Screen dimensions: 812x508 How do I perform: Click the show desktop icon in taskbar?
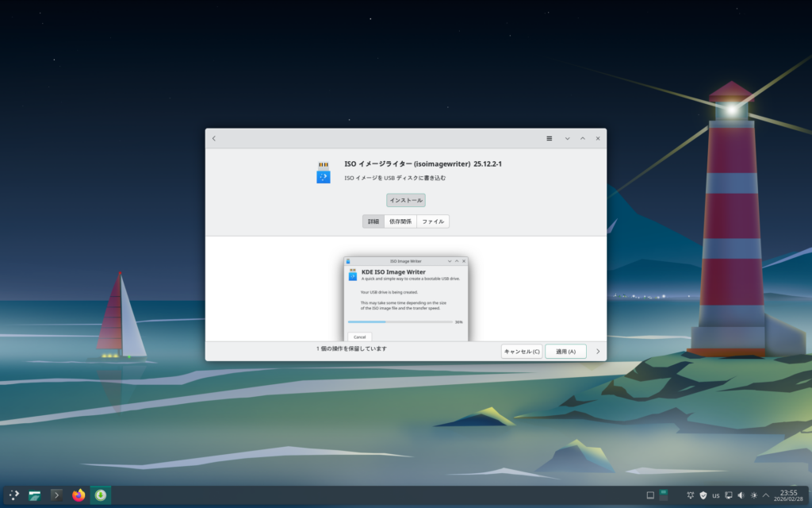[x=650, y=495]
